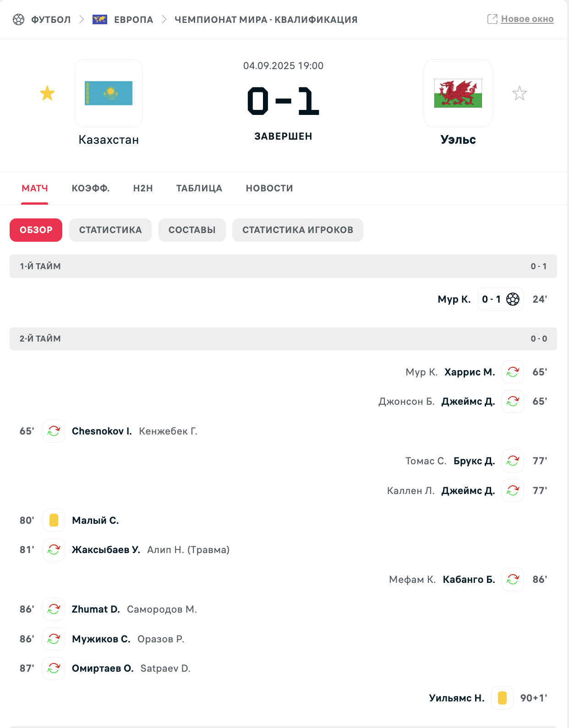Image resolution: width=569 pixels, height=728 pixels.
Task: Follow the Новое окно link
Action: coord(527,19)
